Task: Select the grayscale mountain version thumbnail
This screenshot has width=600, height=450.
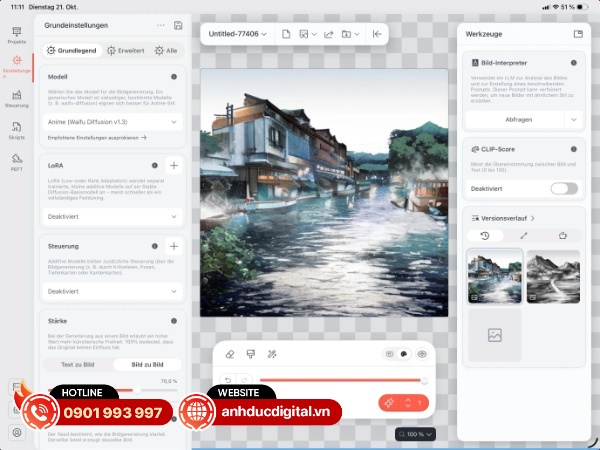Action: click(552, 276)
